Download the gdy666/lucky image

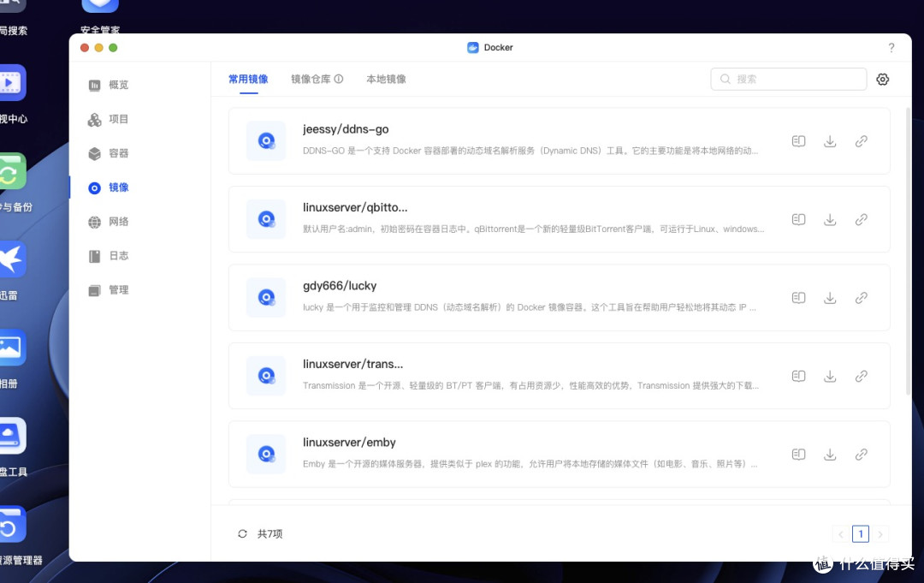point(830,298)
